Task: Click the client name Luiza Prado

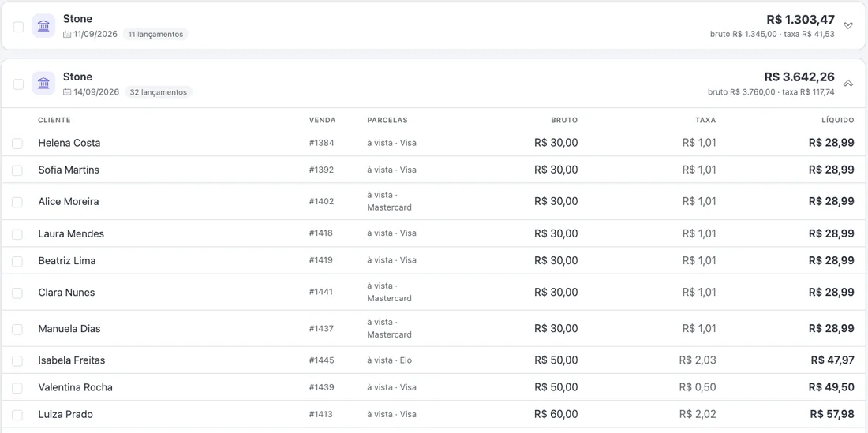Action: (65, 414)
